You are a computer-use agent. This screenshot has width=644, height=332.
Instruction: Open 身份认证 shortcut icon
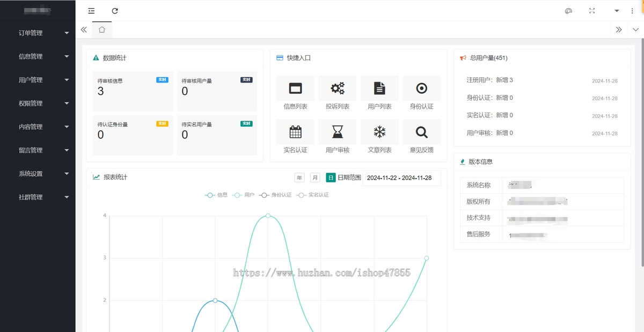tap(422, 88)
